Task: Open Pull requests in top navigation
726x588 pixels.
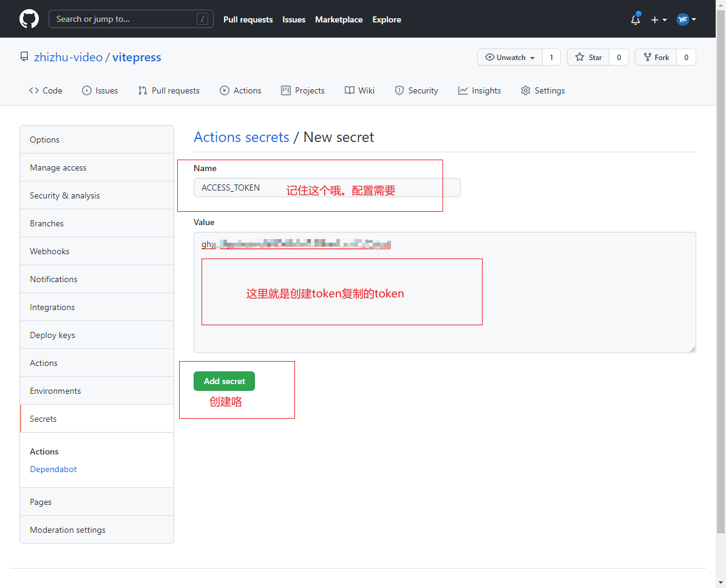Action: click(x=248, y=19)
